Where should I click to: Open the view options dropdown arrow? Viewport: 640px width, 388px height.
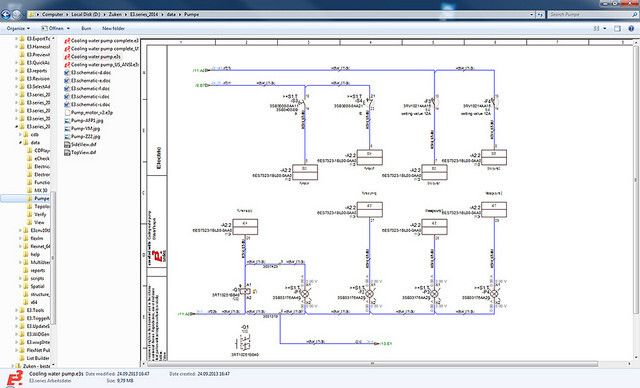point(604,29)
